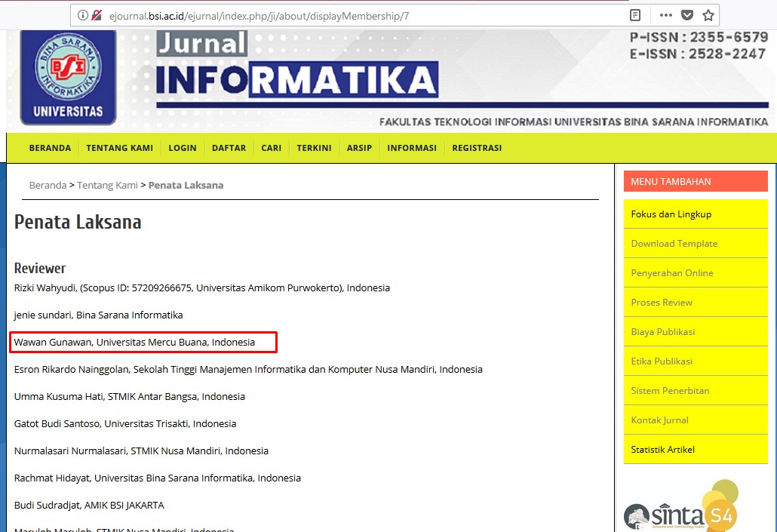Click reviewer Esron Rikardo Nainggolan entry
Image resolution: width=777 pixels, height=532 pixels.
coord(247,369)
